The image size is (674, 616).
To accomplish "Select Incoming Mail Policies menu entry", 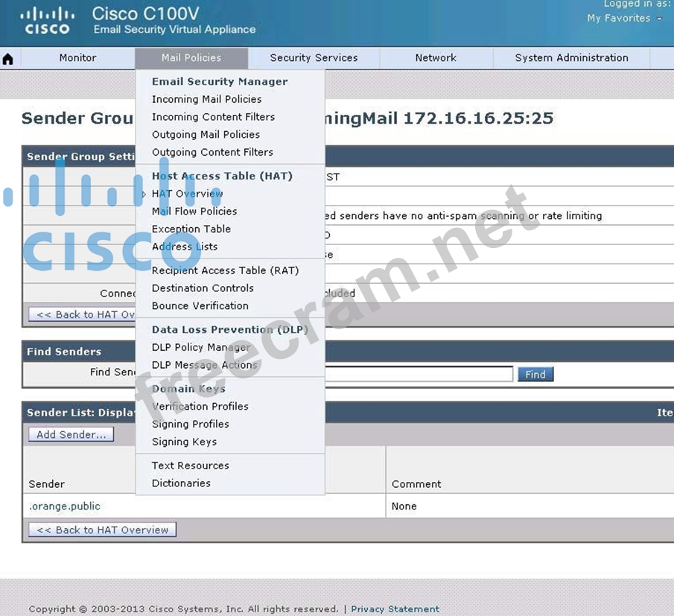I will [206, 99].
